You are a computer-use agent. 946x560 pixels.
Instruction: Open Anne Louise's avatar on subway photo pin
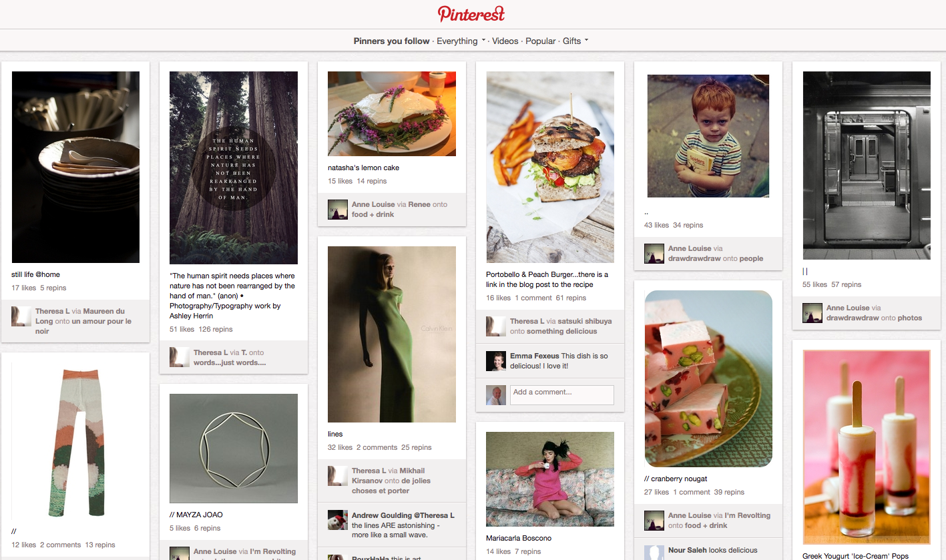[812, 313]
